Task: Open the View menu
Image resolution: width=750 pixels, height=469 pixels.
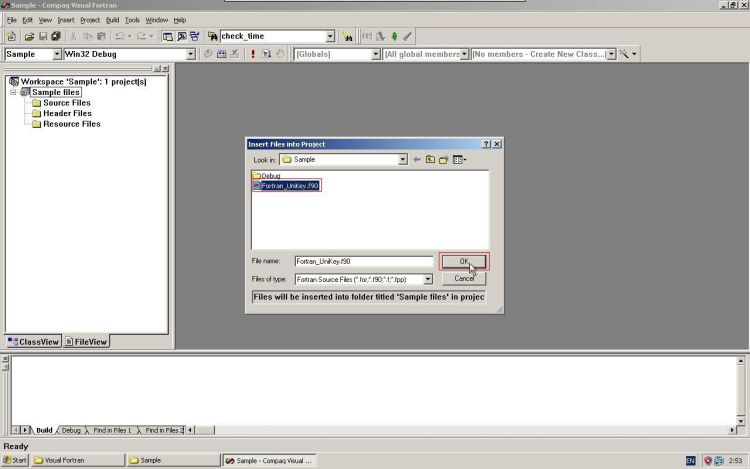Action: coord(45,20)
